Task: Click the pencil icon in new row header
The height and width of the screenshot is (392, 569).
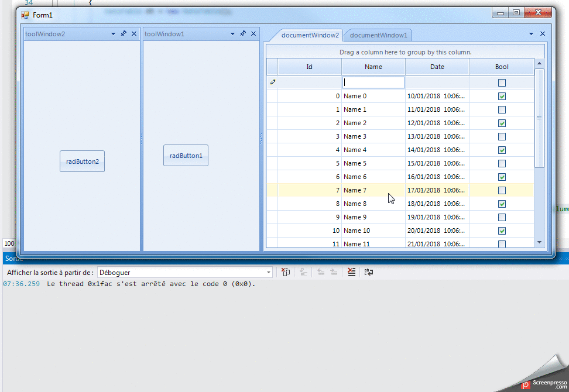Action: point(273,82)
